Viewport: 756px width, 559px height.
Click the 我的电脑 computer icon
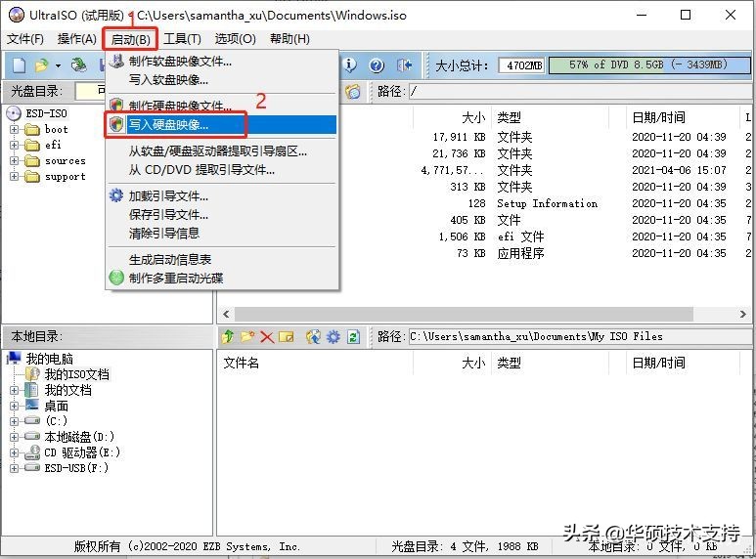click(x=14, y=358)
